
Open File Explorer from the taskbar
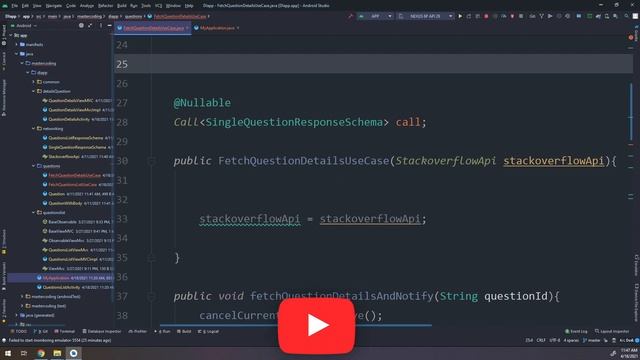(x=57, y=353)
